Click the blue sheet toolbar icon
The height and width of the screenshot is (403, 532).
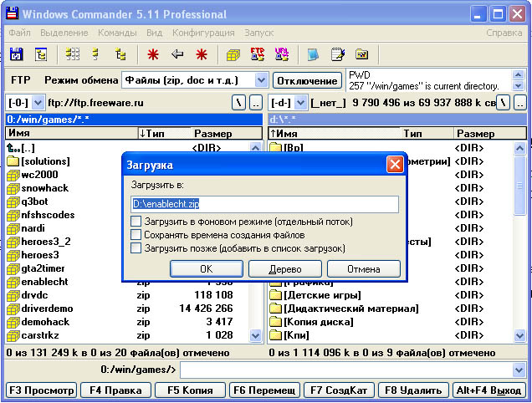pos(313,54)
